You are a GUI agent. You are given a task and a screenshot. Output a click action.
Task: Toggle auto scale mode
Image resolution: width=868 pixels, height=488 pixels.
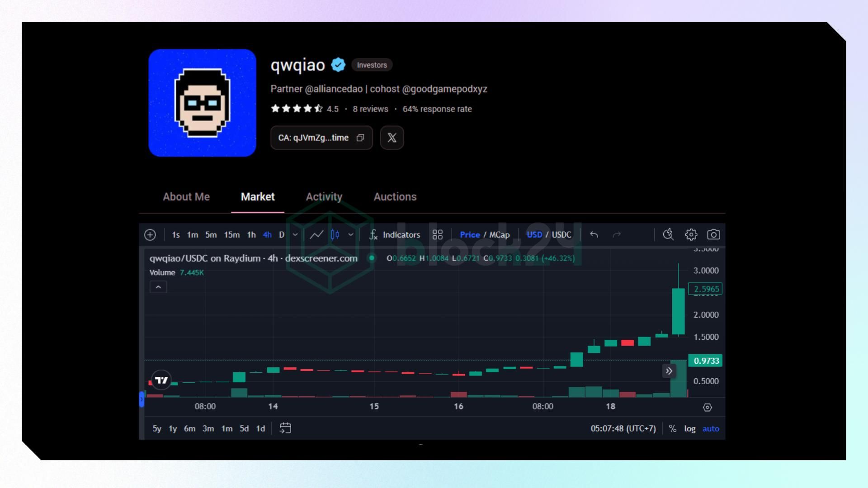pos(711,428)
